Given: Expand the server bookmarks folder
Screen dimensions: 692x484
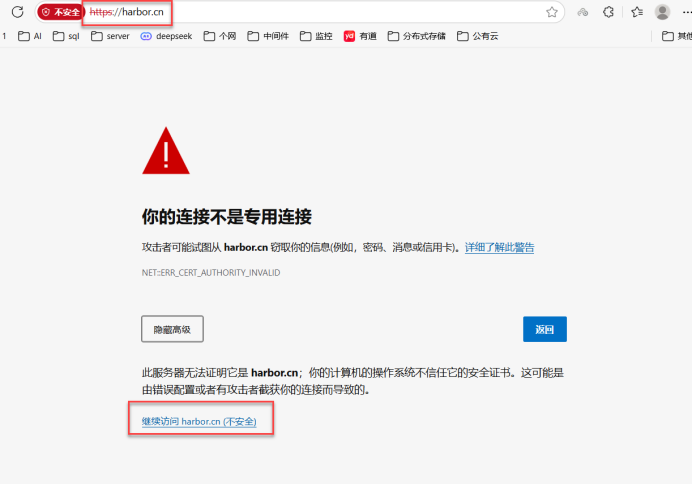Looking at the screenshot, I should click(x=109, y=36).
